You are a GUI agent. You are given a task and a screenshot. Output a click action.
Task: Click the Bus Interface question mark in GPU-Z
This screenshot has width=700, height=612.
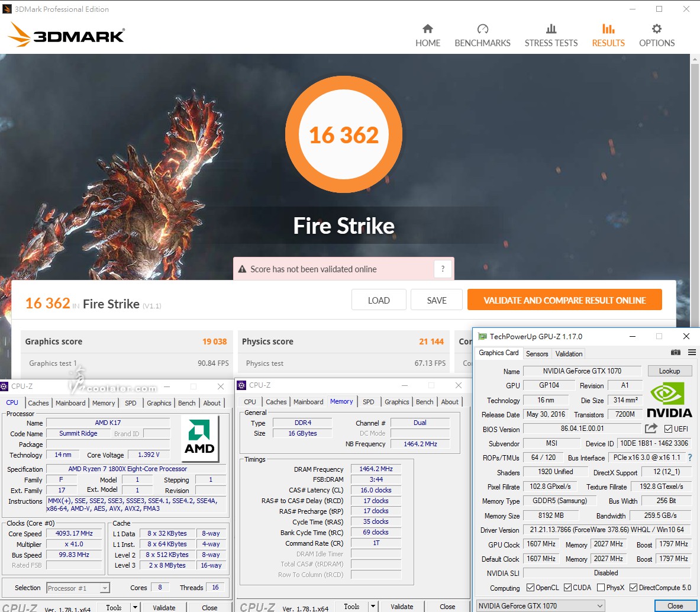[x=690, y=458]
